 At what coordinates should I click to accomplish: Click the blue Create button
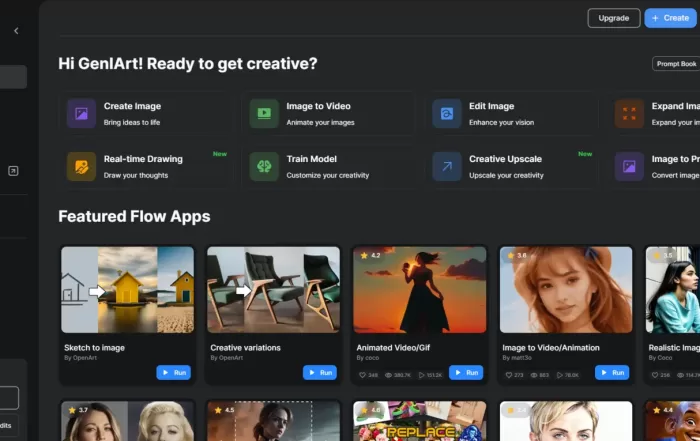click(670, 18)
